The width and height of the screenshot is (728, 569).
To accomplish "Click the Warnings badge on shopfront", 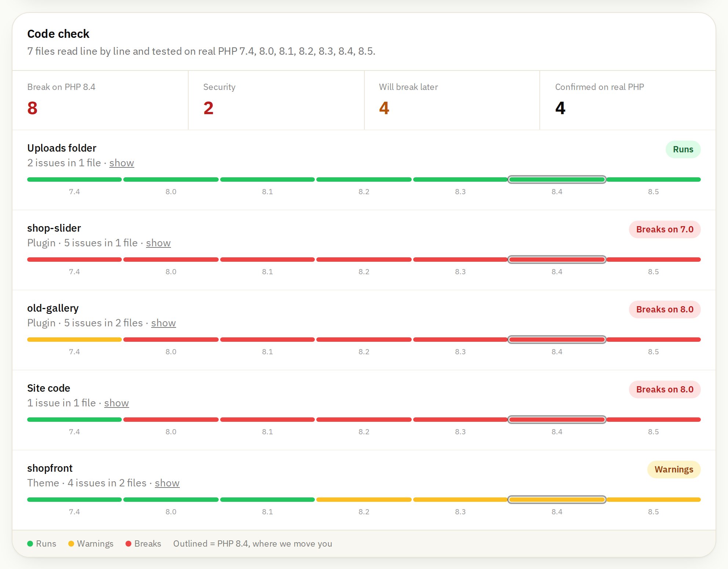I will tap(674, 470).
